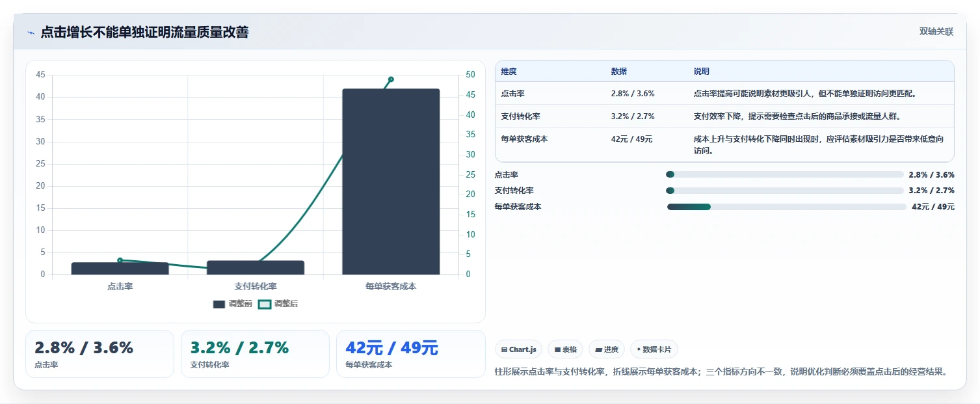
Task: Click the 支付转化率 bar in chart
Action: click(x=256, y=267)
